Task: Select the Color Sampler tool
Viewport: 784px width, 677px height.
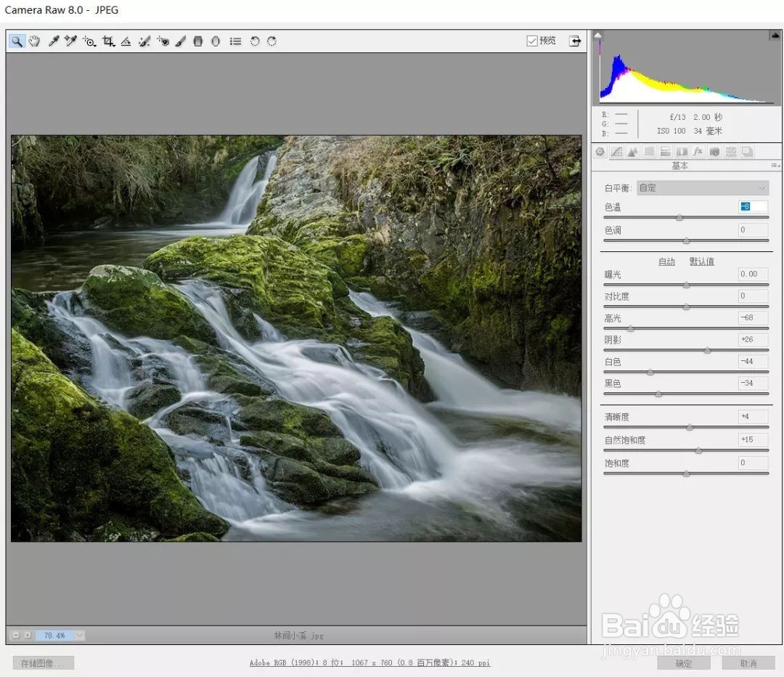Action: [70, 41]
